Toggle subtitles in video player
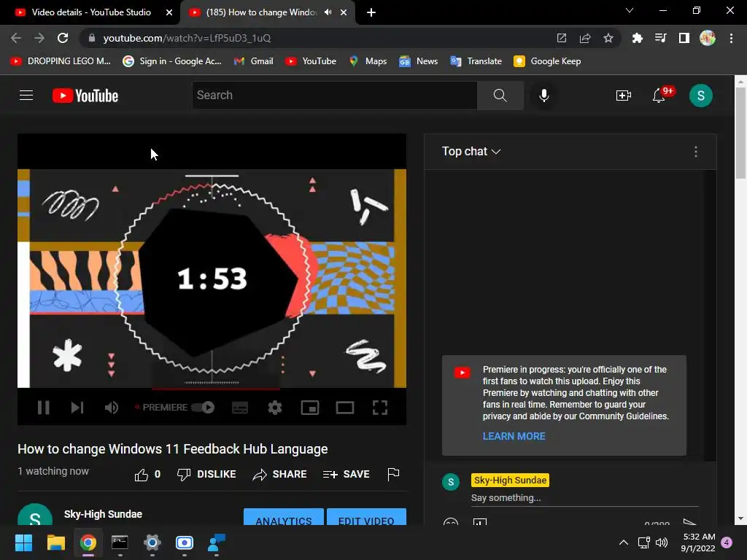 click(x=239, y=408)
